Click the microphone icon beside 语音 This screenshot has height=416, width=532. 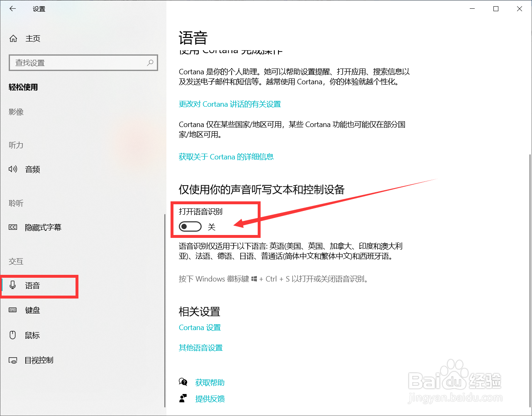point(13,285)
